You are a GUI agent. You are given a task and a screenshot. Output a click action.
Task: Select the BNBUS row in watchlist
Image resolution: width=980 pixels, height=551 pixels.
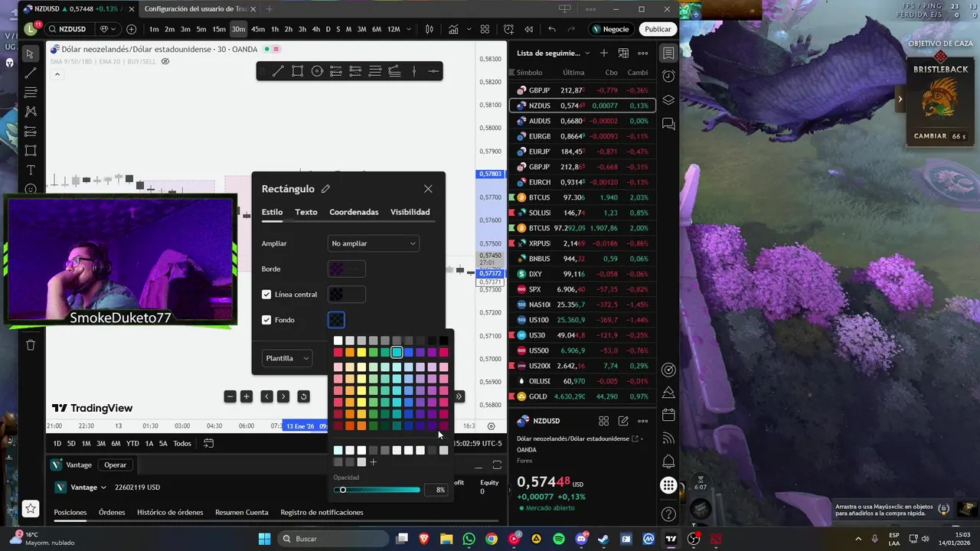[583, 259]
